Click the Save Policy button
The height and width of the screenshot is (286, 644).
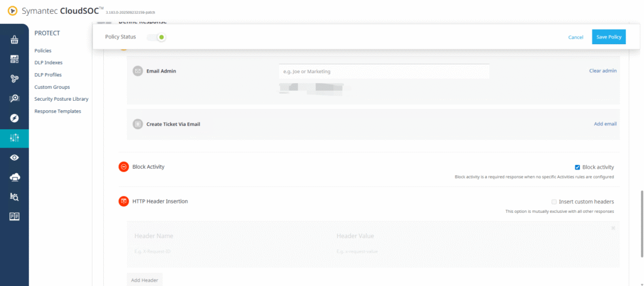[x=609, y=37]
